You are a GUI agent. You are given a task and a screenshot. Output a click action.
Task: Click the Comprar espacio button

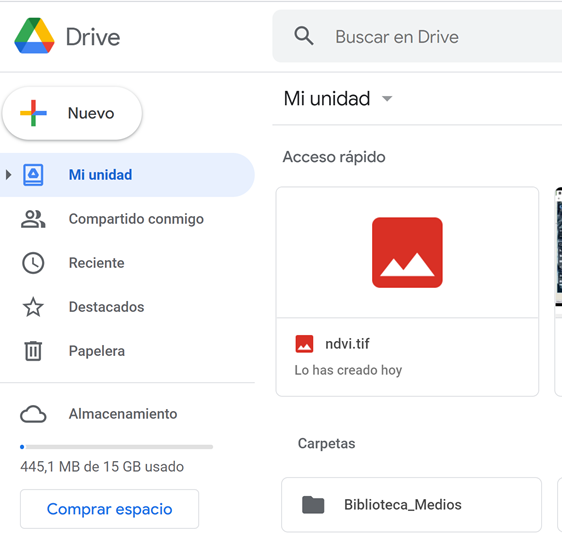[109, 509]
